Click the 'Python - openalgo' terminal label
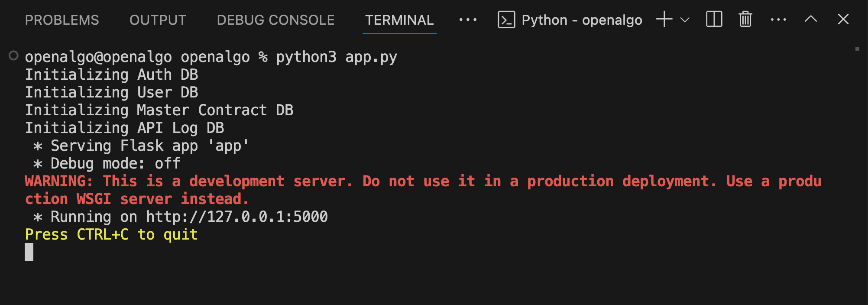The width and height of the screenshot is (868, 305). click(x=582, y=20)
